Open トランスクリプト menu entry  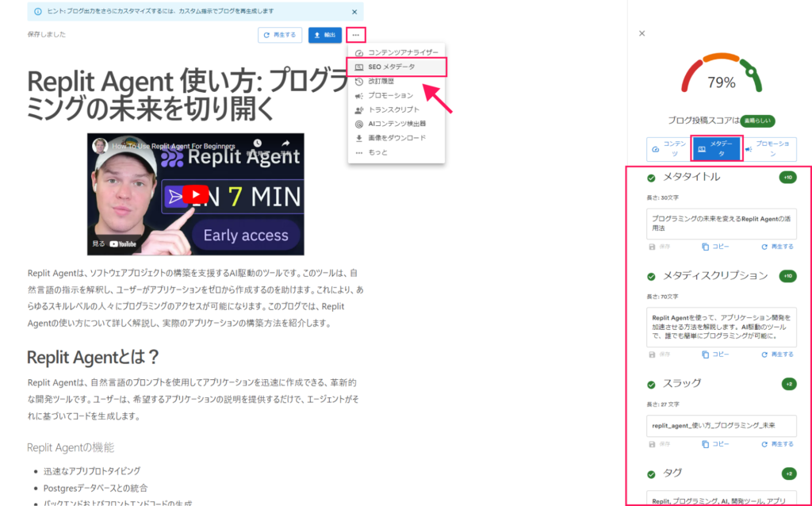pyautogui.click(x=396, y=109)
